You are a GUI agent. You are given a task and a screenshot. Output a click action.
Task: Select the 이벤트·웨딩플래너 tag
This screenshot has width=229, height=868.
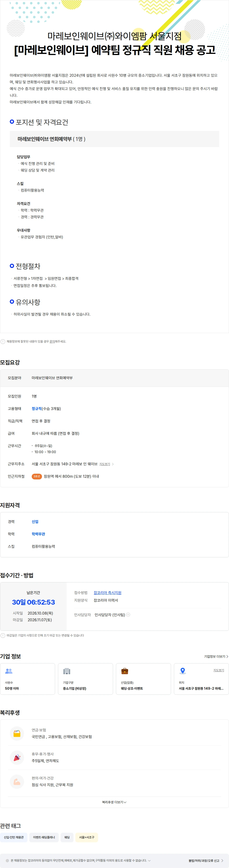coord(44,837)
